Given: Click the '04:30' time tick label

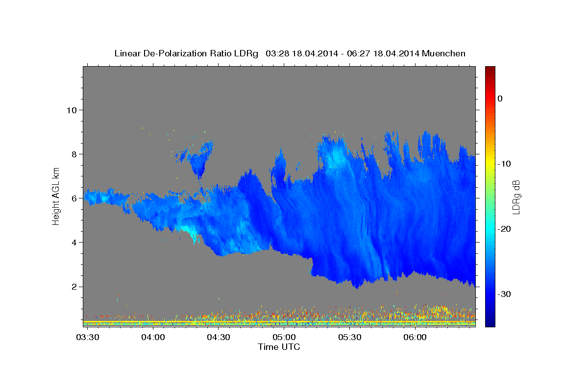Looking at the screenshot, I should [x=219, y=337].
